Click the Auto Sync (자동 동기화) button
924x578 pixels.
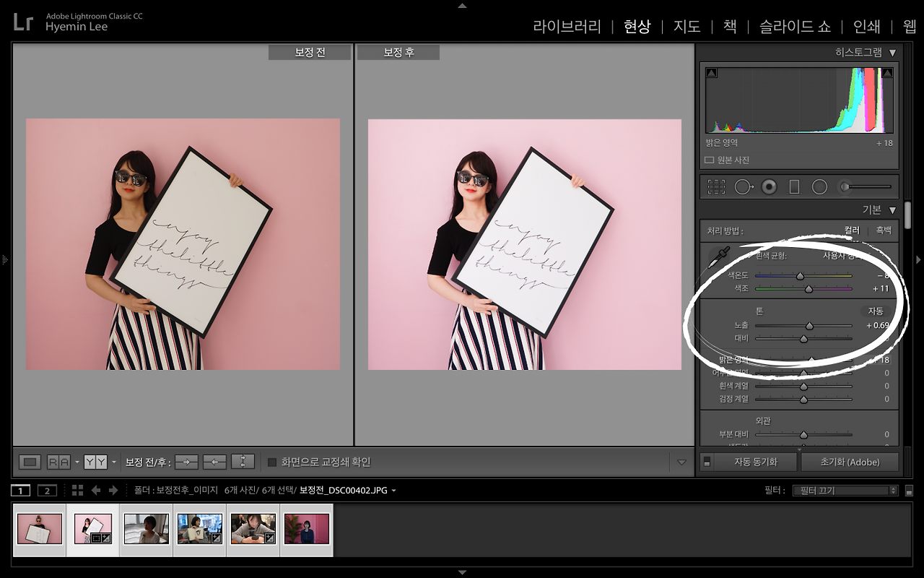[x=756, y=462]
